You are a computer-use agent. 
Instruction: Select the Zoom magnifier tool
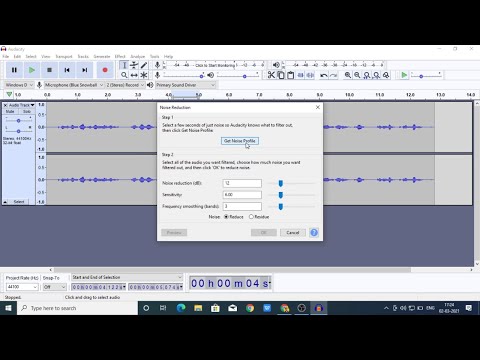pos(124,75)
